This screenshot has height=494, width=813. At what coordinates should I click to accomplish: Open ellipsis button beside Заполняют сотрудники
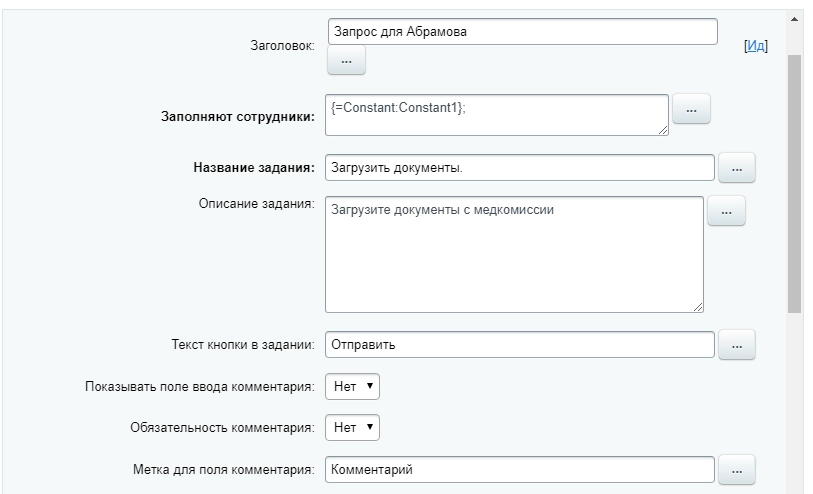(691, 109)
